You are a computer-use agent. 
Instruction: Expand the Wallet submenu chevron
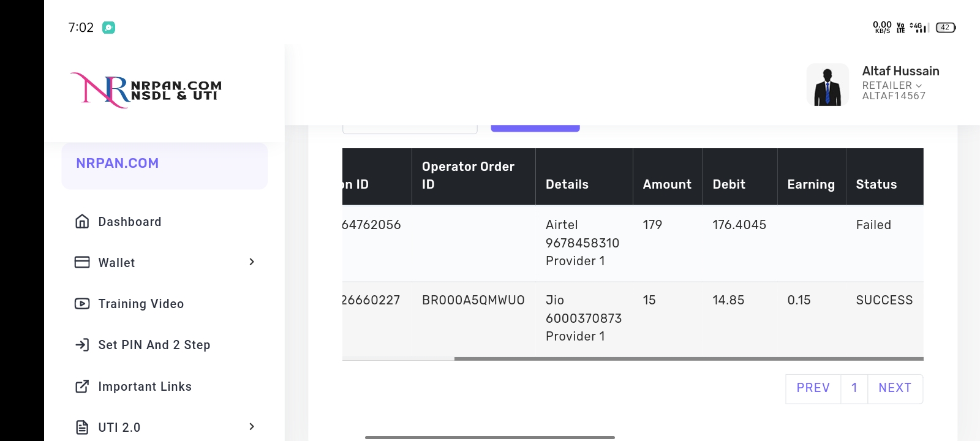252,262
